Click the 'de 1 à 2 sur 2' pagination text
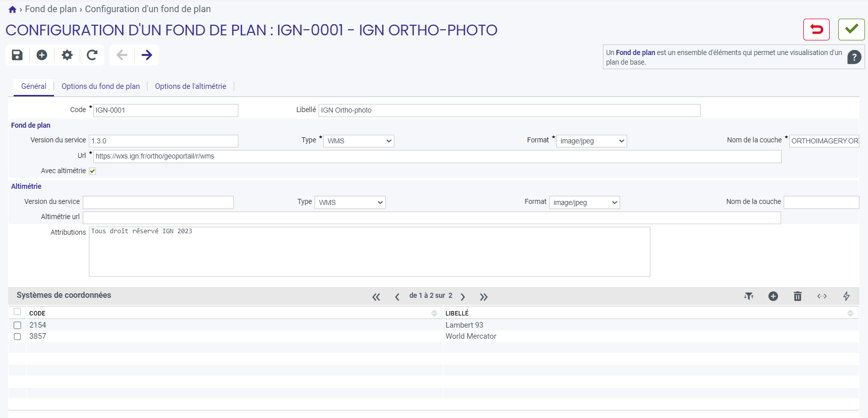Image resolution: width=868 pixels, height=418 pixels. click(431, 295)
